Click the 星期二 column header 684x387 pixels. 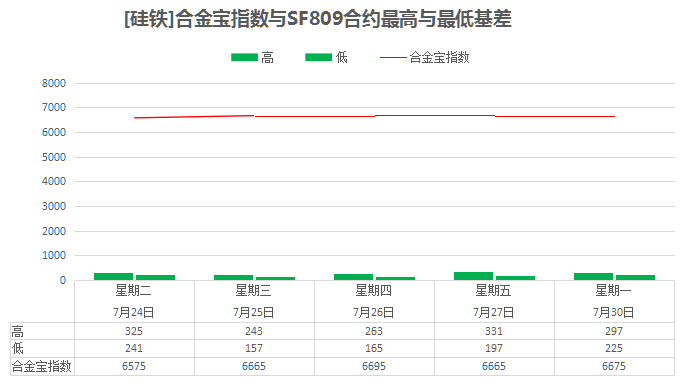(x=133, y=290)
